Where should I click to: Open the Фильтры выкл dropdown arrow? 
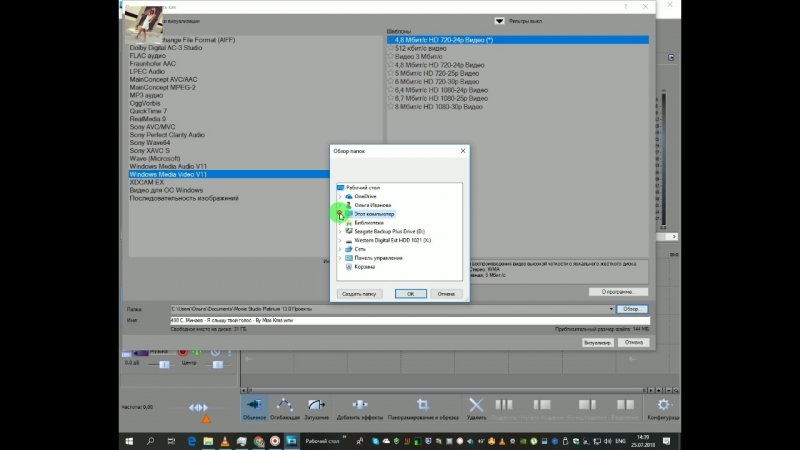(499, 21)
